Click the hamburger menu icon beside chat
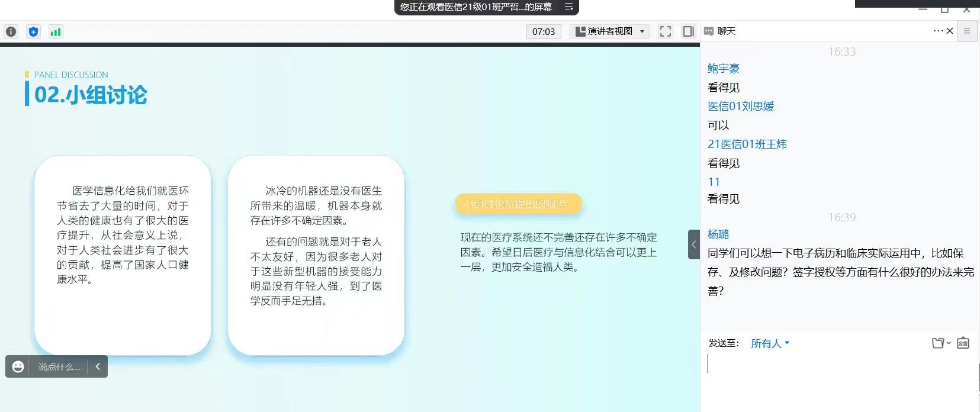980x412 pixels. tap(967, 31)
